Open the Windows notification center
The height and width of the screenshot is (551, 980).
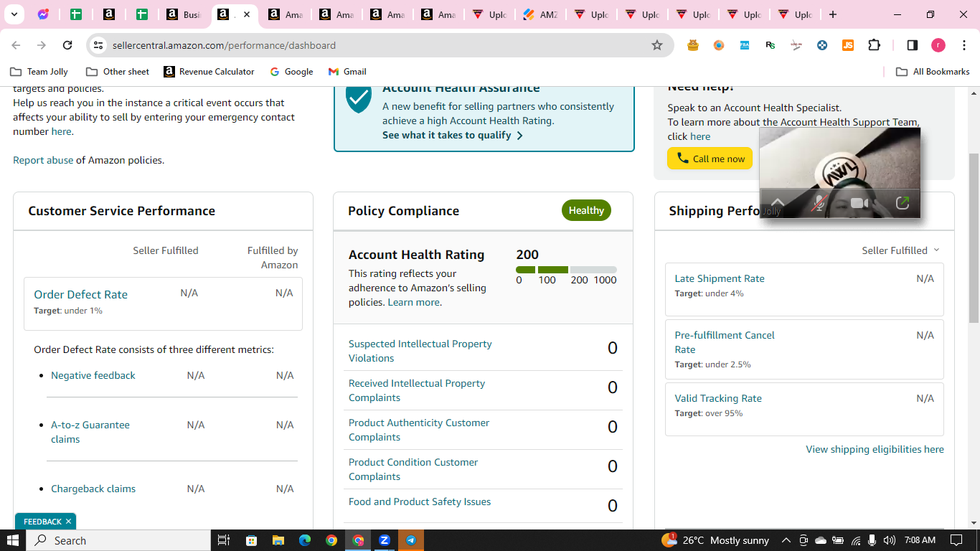(x=956, y=540)
